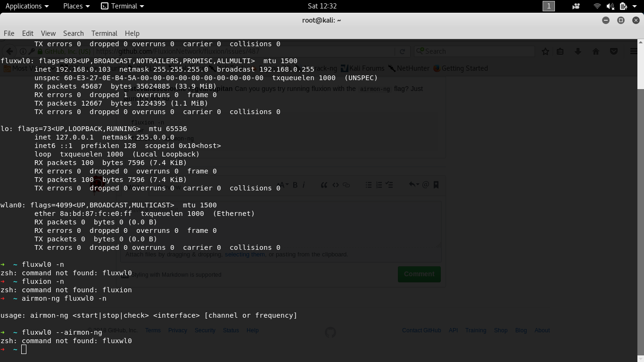Image resolution: width=644 pixels, height=362 pixels.
Task: Open the Help menu in the terminal
Action: pyautogui.click(x=132, y=33)
